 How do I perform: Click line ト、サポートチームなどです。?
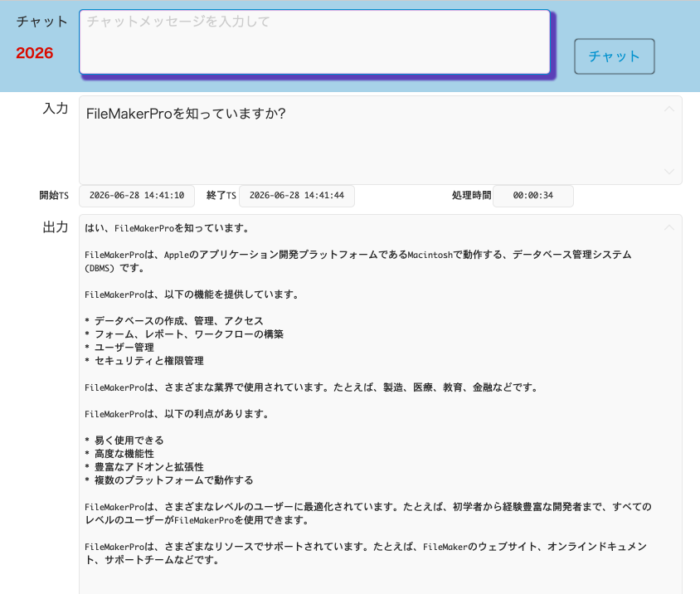pos(153,560)
